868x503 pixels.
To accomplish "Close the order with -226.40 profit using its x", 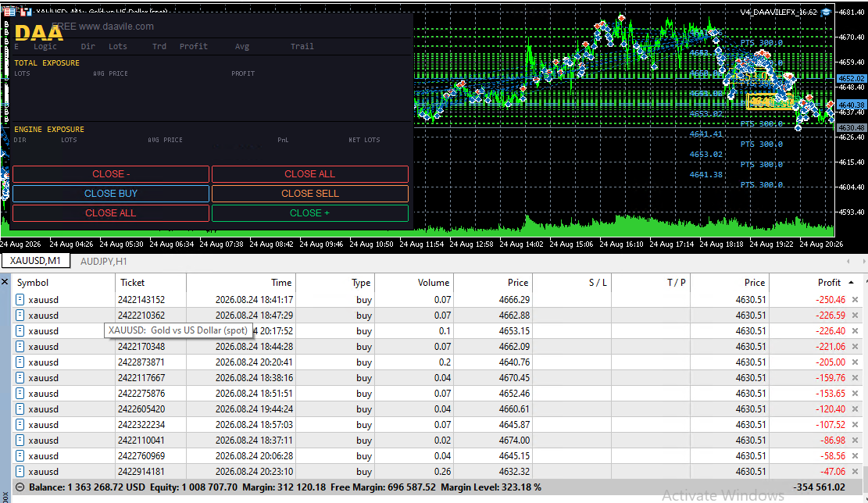I will pos(855,331).
